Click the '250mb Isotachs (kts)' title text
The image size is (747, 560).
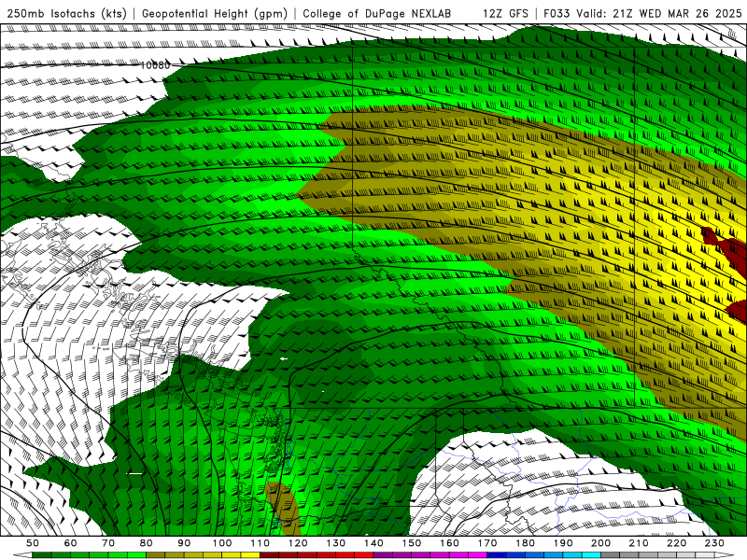tap(66, 14)
